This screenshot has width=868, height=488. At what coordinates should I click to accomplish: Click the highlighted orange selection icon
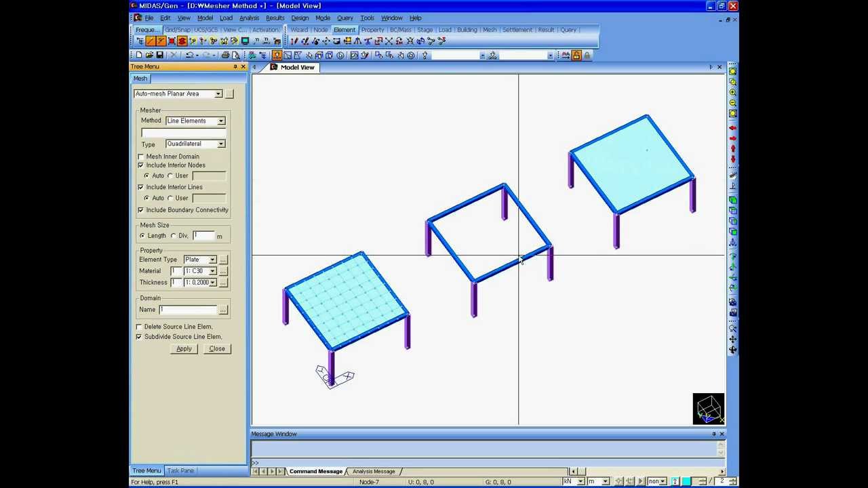coord(277,56)
